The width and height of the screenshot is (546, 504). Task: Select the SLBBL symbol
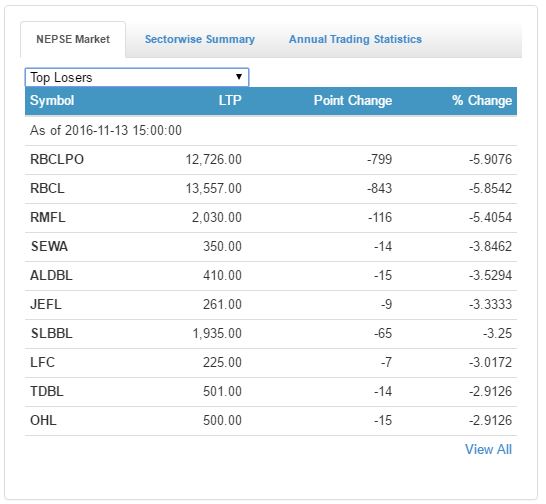click(52, 333)
